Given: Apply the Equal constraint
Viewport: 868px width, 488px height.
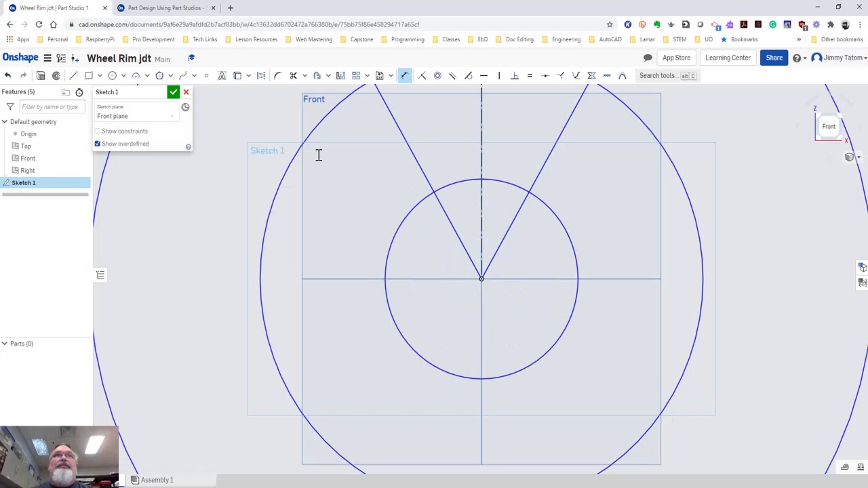Looking at the screenshot, I should (x=530, y=75).
